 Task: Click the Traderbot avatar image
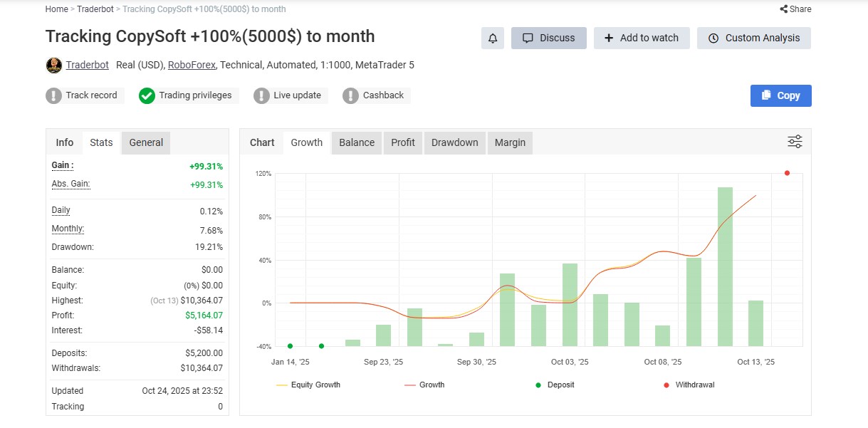(x=53, y=66)
